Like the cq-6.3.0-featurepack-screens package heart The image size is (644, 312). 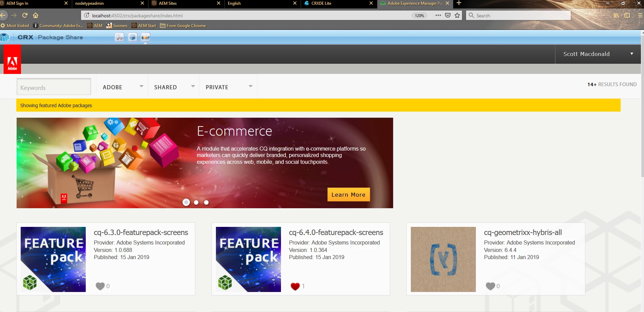(x=100, y=286)
